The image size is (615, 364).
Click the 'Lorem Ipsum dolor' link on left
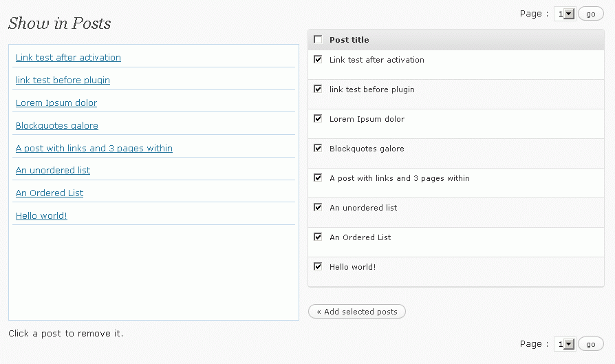[x=56, y=103]
